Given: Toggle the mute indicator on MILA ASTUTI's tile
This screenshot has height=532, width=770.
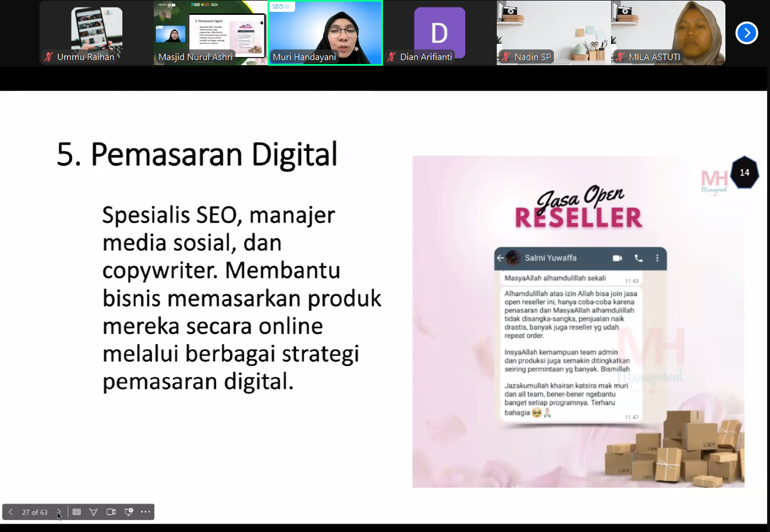Looking at the screenshot, I should (620, 57).
